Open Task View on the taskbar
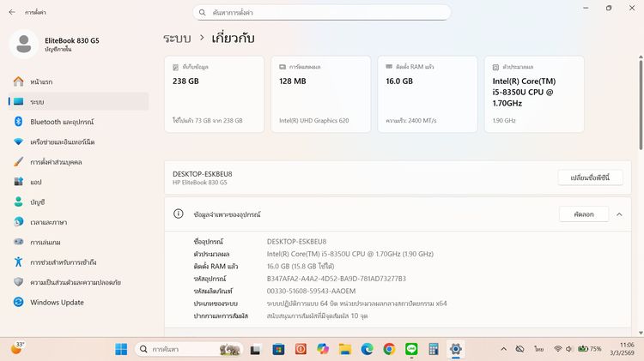Image resolution: width=644 pixels, height=361 pixels. tap(256, 349)
